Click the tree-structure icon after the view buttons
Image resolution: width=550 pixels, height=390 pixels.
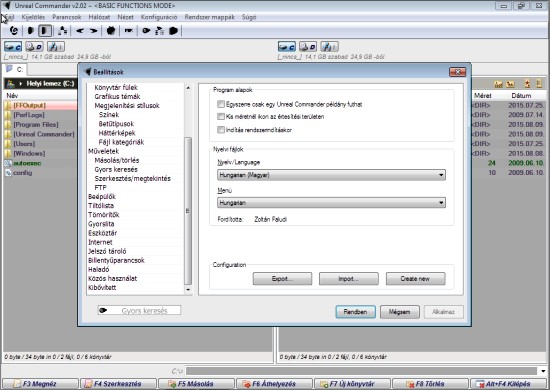62,31
